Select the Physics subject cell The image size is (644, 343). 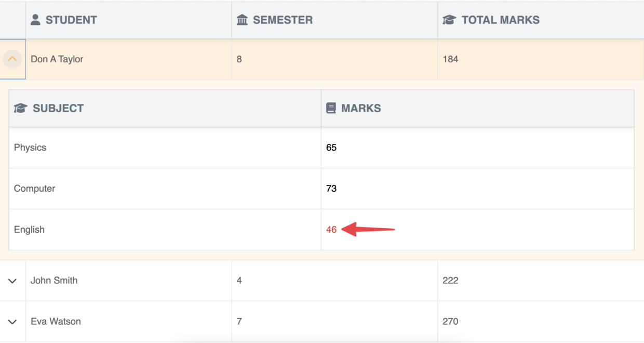coord(30,148)
